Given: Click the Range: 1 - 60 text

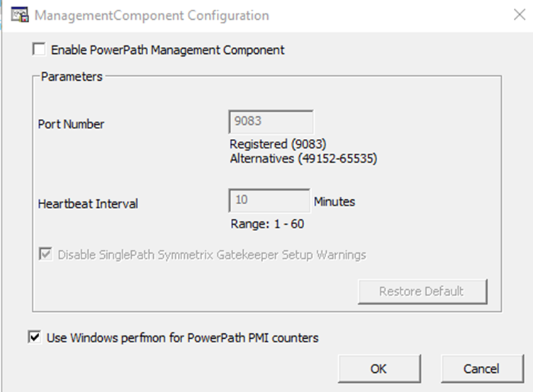Looking at the screenshot, I should 267,224.
